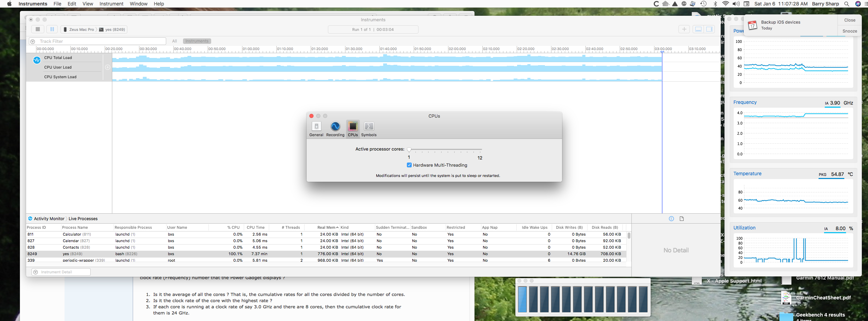Click the Active processor cores slider handle

(409, 150)
